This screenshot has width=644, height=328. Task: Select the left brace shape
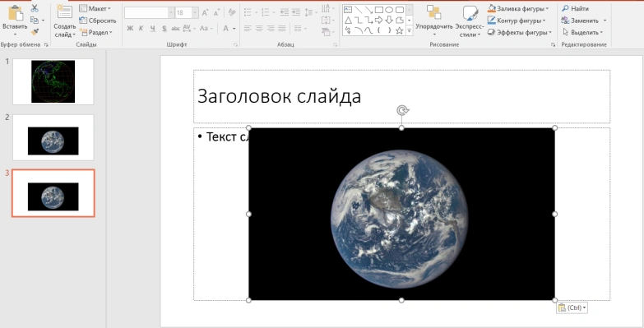coord(378,30)
